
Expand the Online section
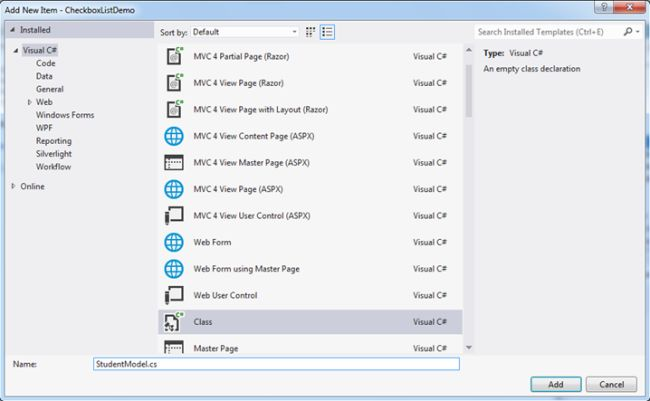point(13,186)
